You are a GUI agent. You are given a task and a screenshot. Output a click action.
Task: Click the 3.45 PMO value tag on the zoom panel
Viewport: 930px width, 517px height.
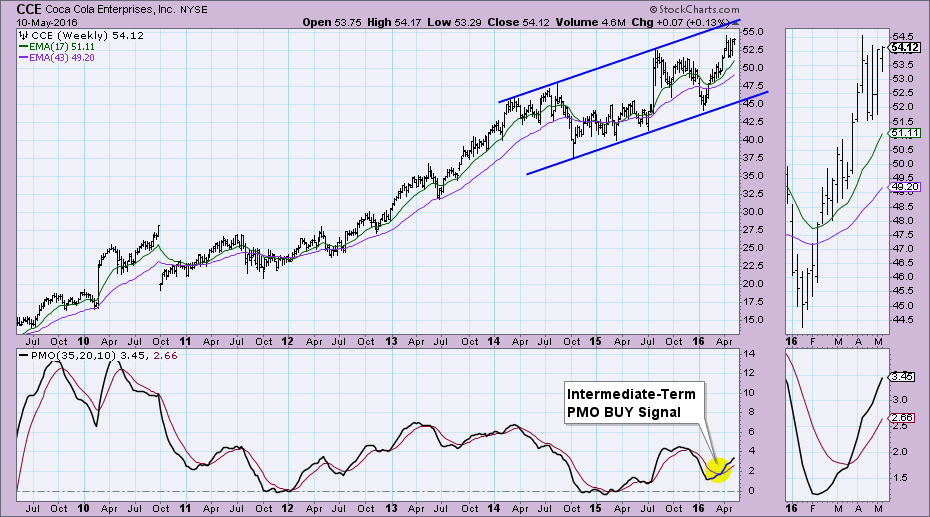pos(902,376)
